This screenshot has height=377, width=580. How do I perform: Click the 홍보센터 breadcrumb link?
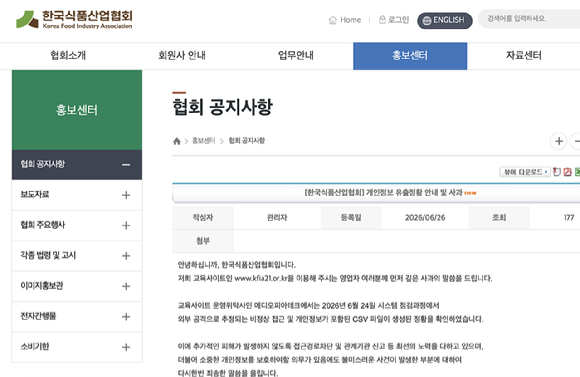[x=204, y=141]
